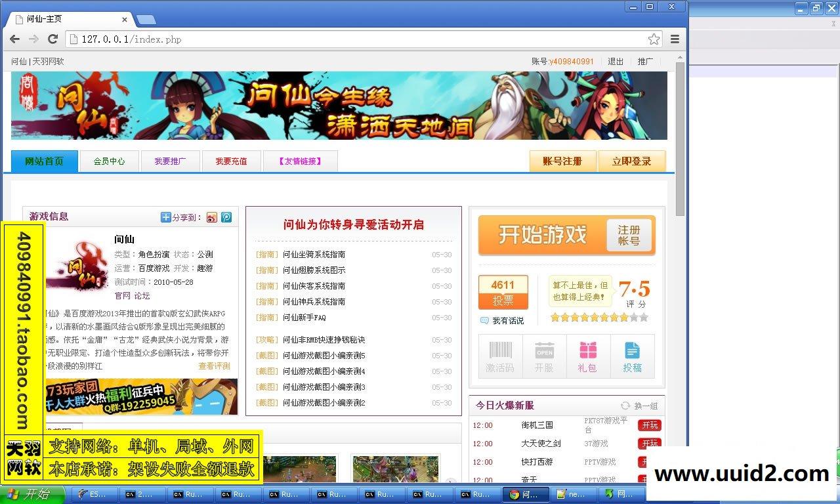840x504 pixels.
Task: Open the Chrome menu (hamburger icon)
Action: point(675,39)
